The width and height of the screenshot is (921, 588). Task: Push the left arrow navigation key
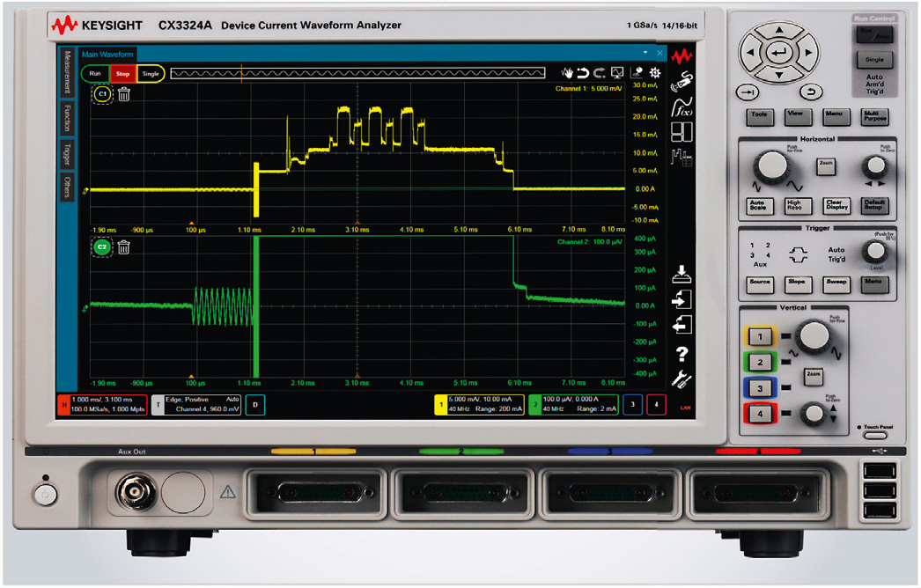point(750,52)
